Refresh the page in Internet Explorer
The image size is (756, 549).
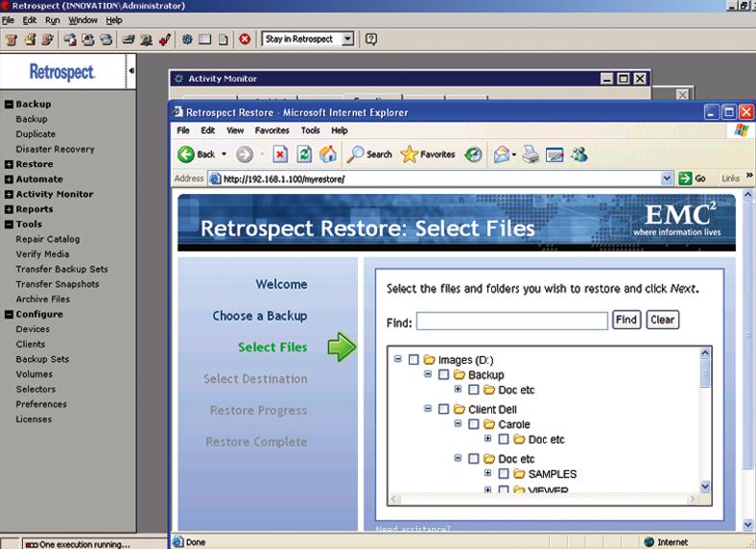(304, 155)
